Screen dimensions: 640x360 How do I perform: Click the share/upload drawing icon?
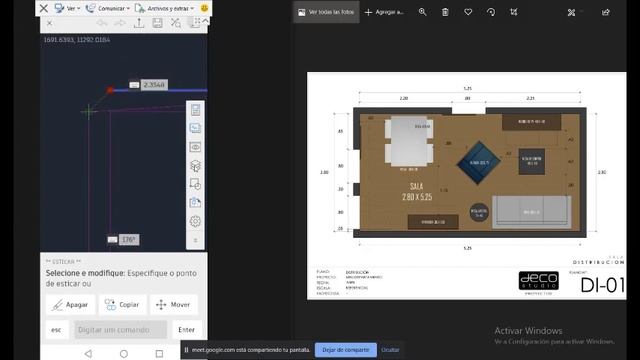click(139, 23)
